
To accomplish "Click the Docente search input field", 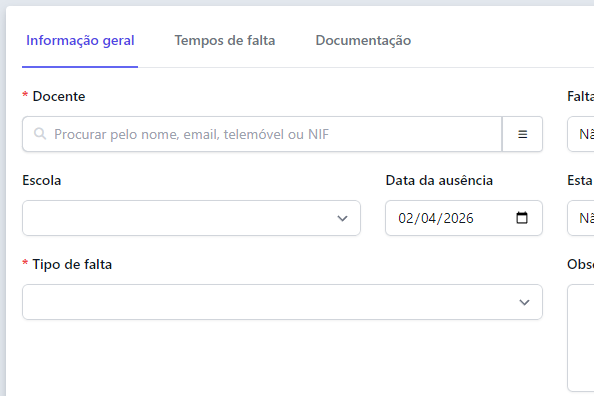I will pos(262,134).
